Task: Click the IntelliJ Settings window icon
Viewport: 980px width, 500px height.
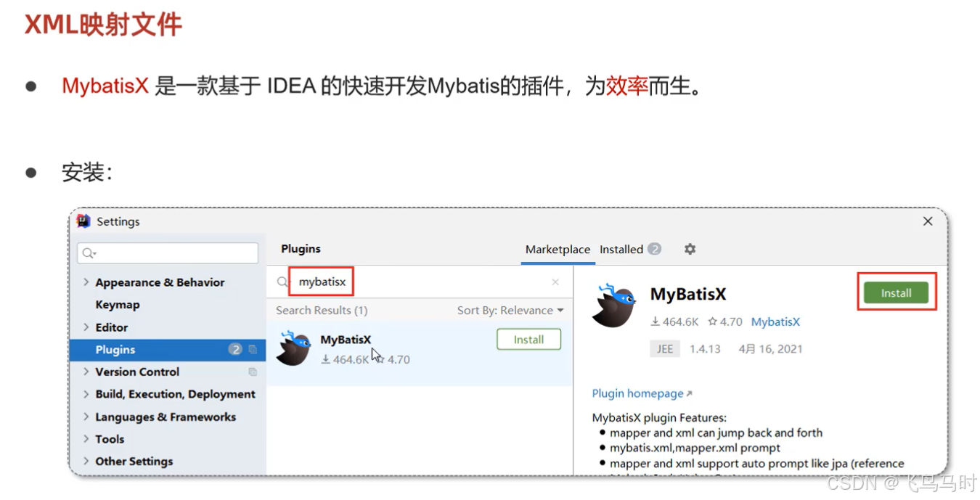Action: [83, 221]
